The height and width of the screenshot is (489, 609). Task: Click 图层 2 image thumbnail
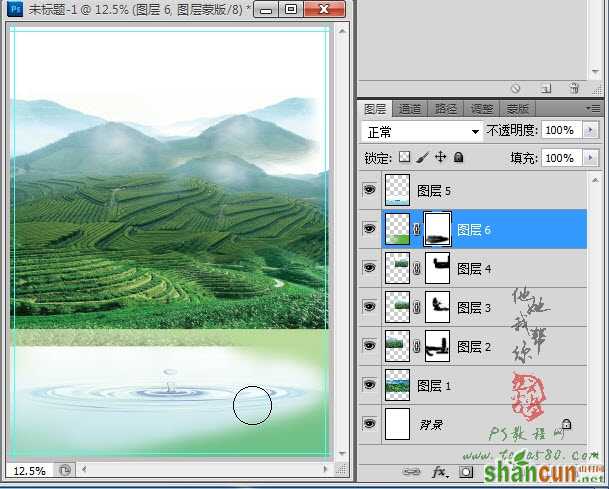[x=397, y=346]
